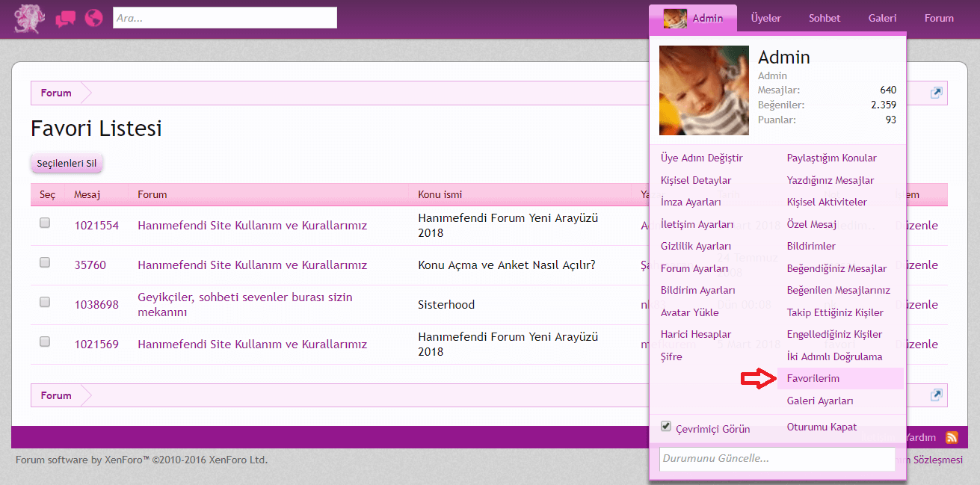Check the box for message 1038698
The image size is (980, 485).
point(45,302)
